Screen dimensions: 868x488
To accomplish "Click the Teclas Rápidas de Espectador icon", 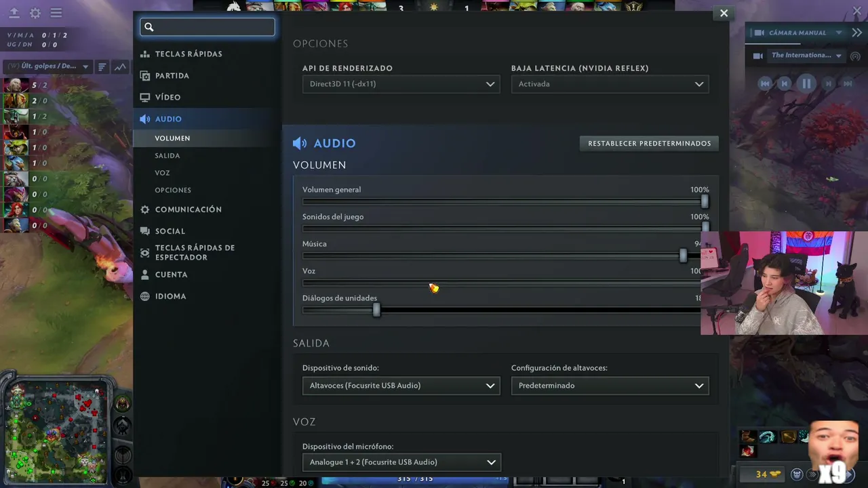I will (x=144, y=253).
